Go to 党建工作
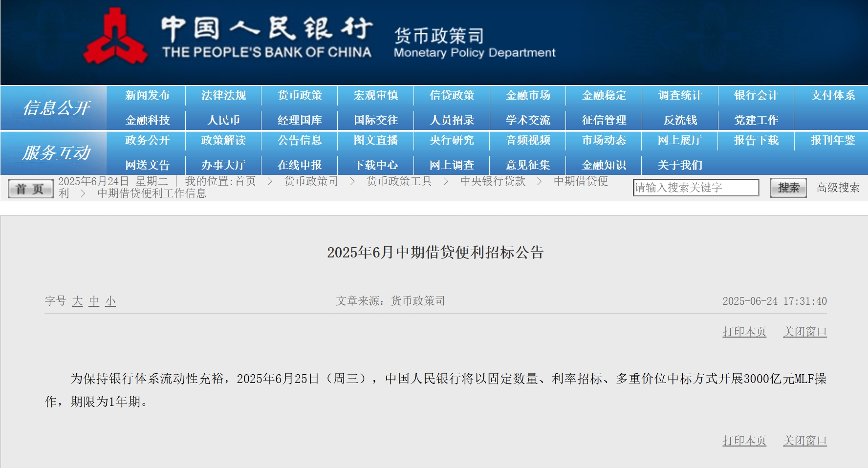Viewport: 868px width, 468px height. point(756,120)
